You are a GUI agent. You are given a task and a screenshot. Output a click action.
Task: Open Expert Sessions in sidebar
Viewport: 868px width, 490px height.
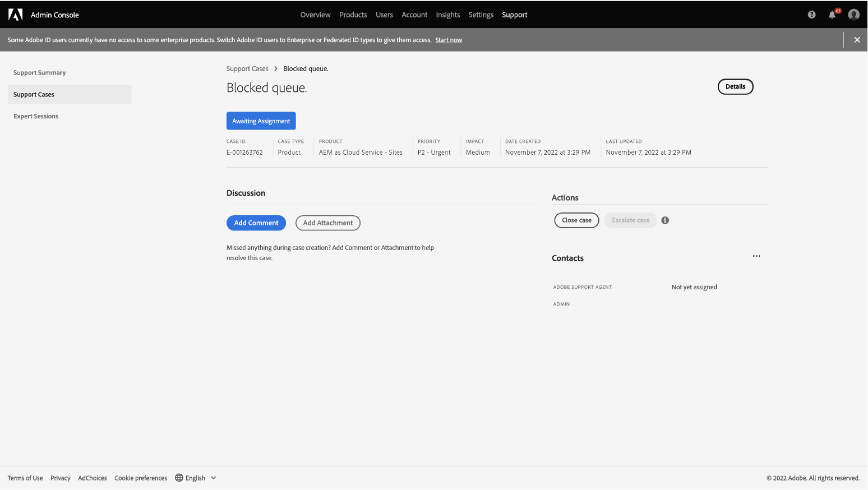(70, 117)
